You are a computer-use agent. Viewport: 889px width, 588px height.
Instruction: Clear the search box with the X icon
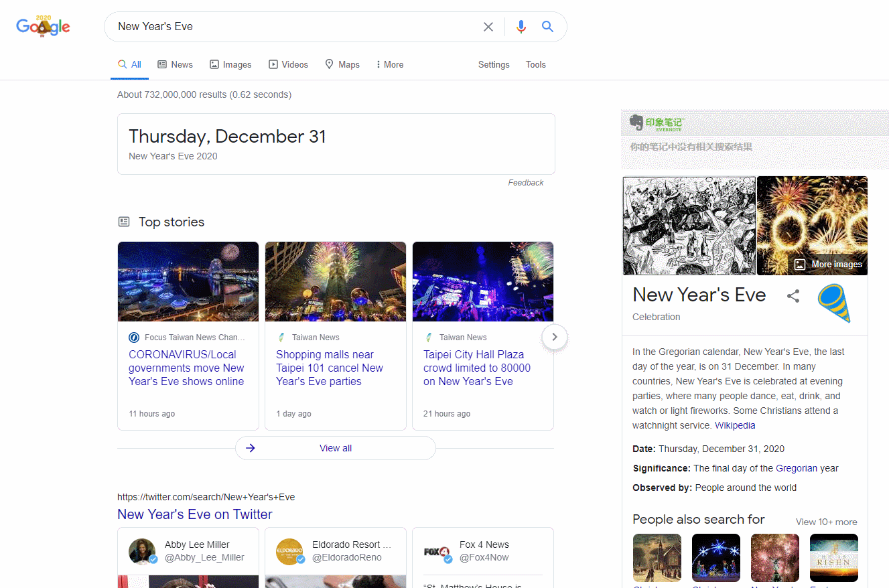488,27
